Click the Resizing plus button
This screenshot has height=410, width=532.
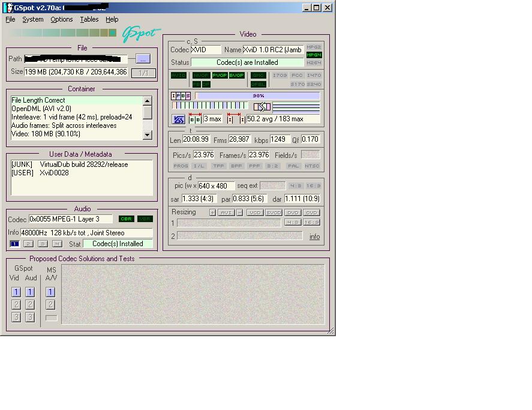212,213
